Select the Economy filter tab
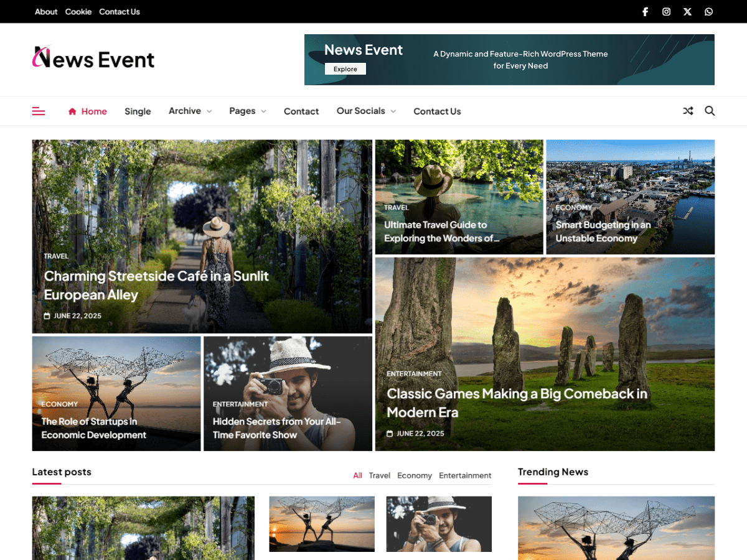This screenshot has width=747, height=560. point(414,475)
